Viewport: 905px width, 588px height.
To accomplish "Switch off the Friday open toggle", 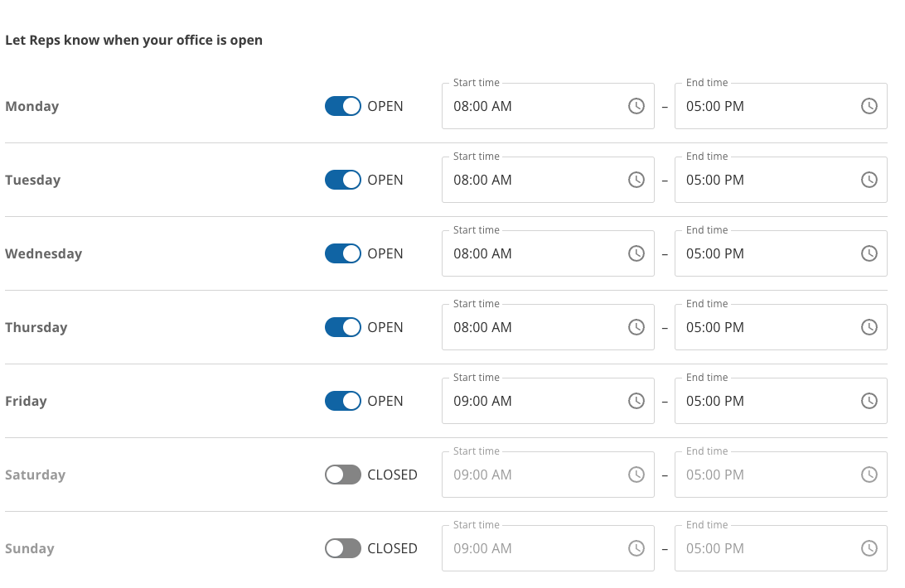I will coord(343,401).
